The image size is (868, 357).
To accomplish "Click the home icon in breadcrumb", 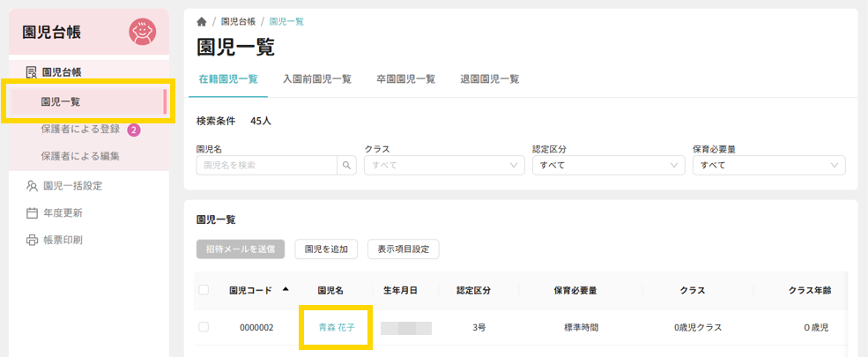I will click(202, 21).
